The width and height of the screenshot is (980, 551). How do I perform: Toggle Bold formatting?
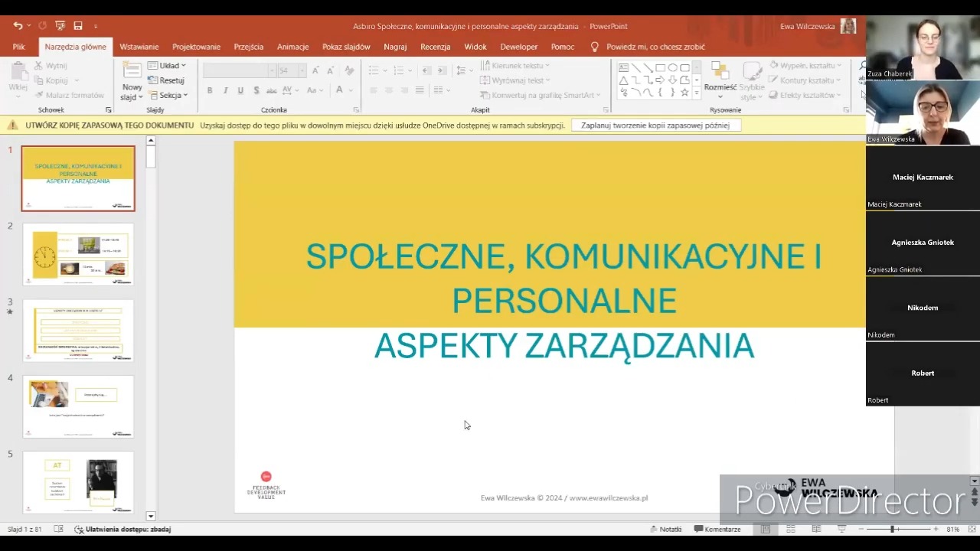click(x=210, y=90)
